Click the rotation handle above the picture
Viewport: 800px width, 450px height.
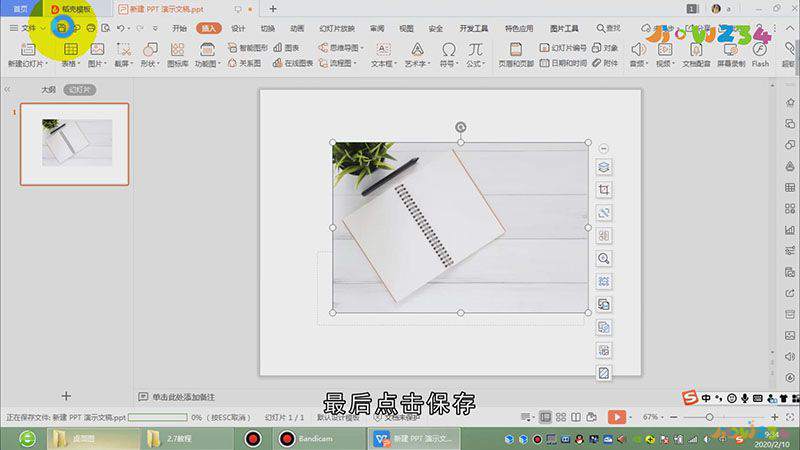pos(460,127)
